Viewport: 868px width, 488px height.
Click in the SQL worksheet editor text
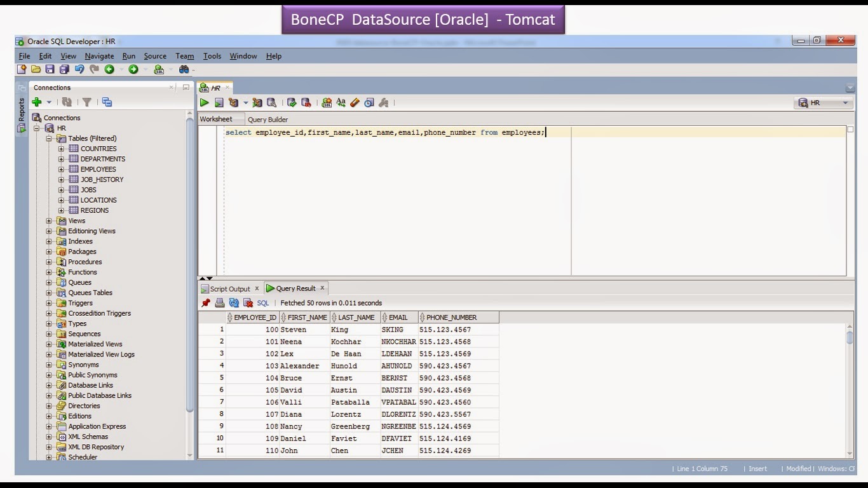point(385,132)
